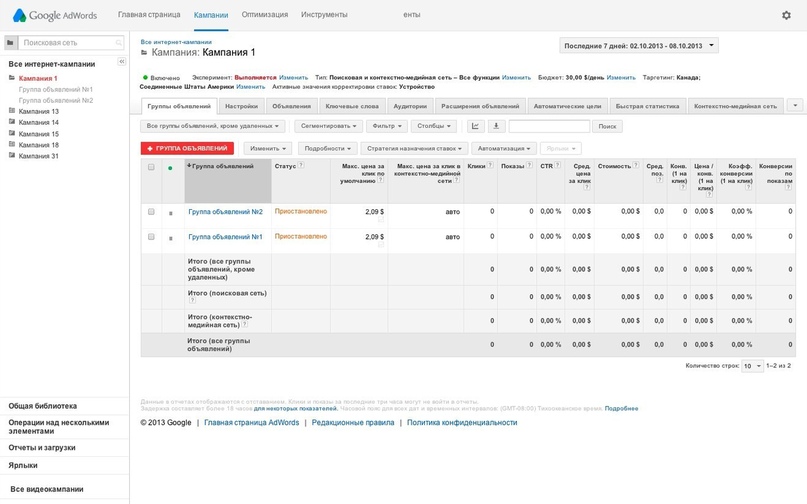Open the Группа объявлений №1 link
The image size is (807, 504).
225,237
